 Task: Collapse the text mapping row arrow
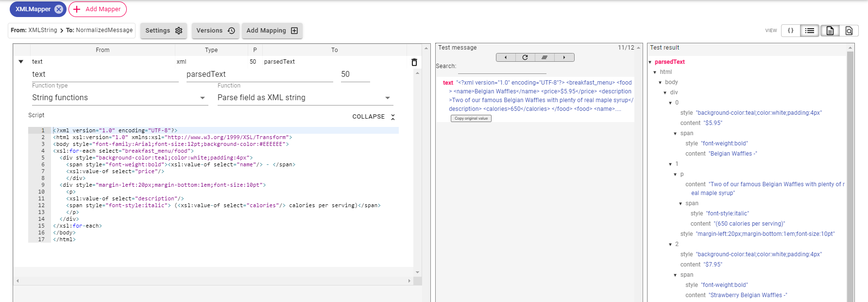(x=21, y=62)
